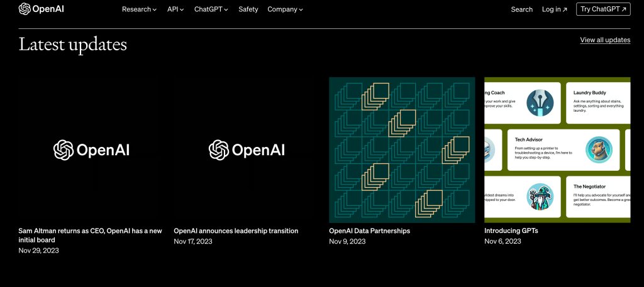
Task: Open Sam Altman returns as CEO thumbnail
Action: (91, 150)
